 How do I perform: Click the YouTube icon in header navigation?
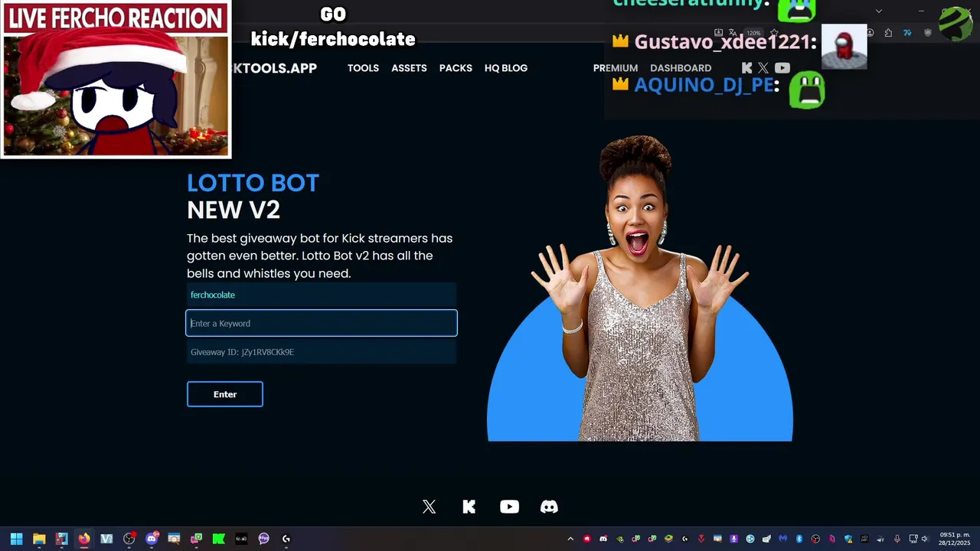click(x=782, y=68)
